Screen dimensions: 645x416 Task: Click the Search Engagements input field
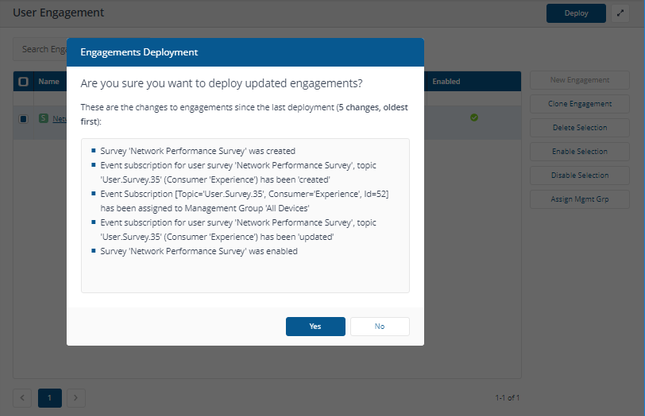tap(40, 49)
